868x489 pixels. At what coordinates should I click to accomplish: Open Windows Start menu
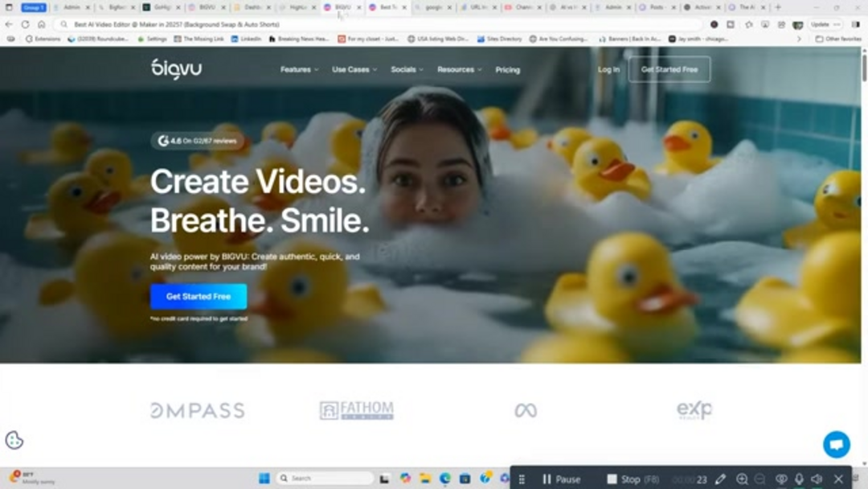[x=264, y=479]
